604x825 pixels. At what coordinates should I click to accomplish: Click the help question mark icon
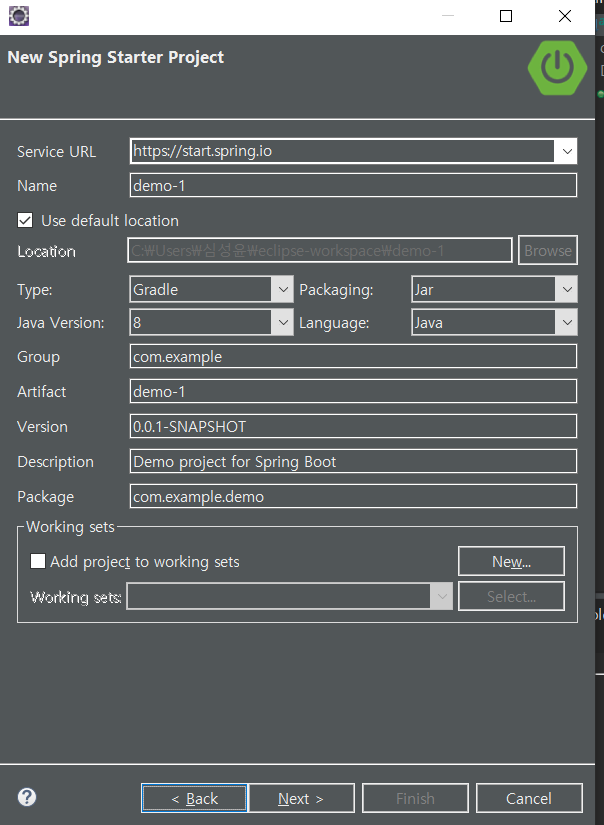[27, 797]
